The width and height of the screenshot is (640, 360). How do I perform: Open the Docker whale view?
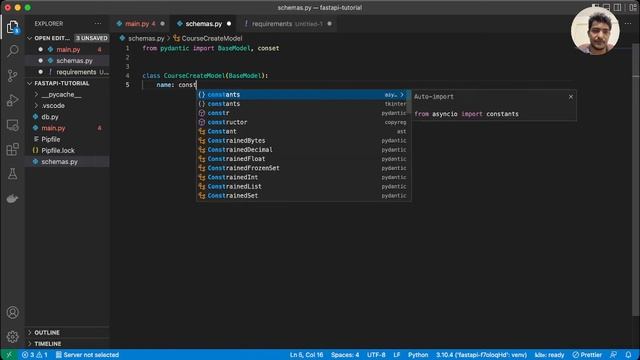pos(12,199)
